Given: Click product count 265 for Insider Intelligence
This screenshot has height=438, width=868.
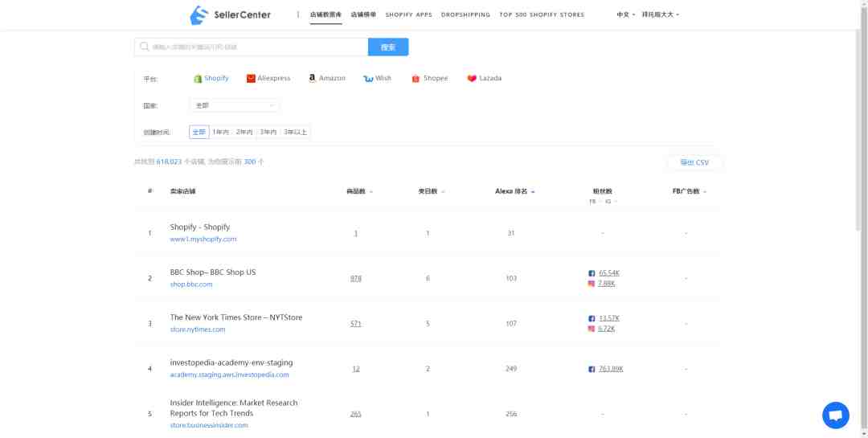Looking at the screenshot, I should [x=355, y=414].
